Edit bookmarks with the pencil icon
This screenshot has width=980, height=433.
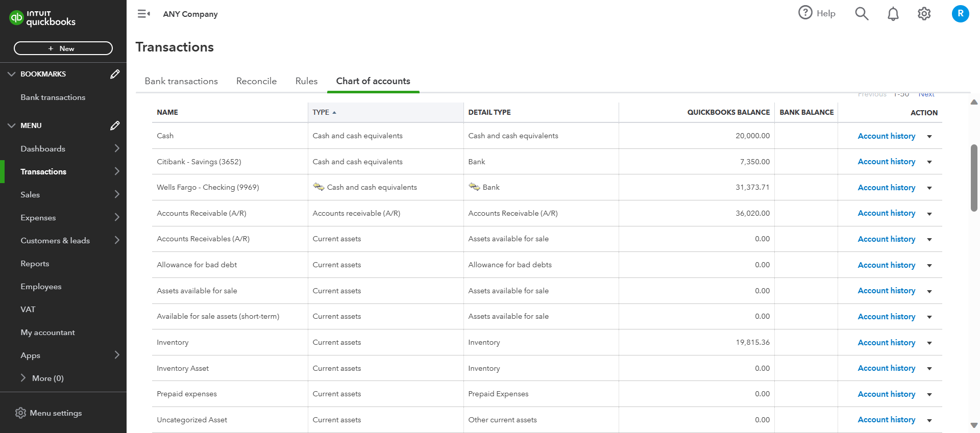[x=115, y=74]
